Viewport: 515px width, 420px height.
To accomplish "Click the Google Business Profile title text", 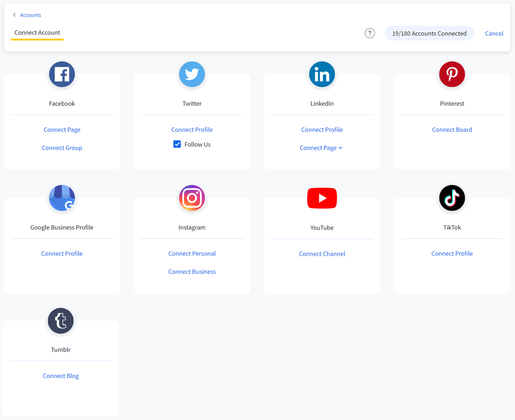I will point(62,227).
